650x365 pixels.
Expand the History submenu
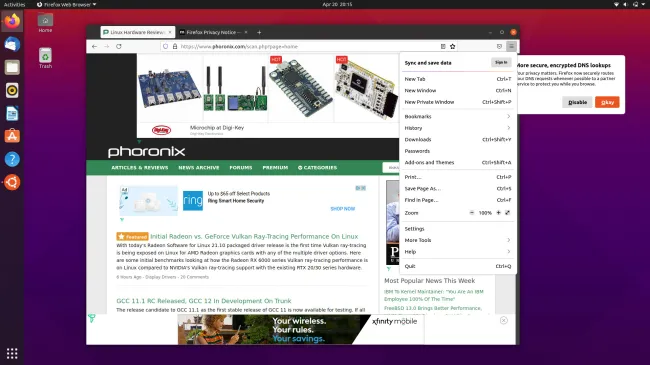(457, 128)
